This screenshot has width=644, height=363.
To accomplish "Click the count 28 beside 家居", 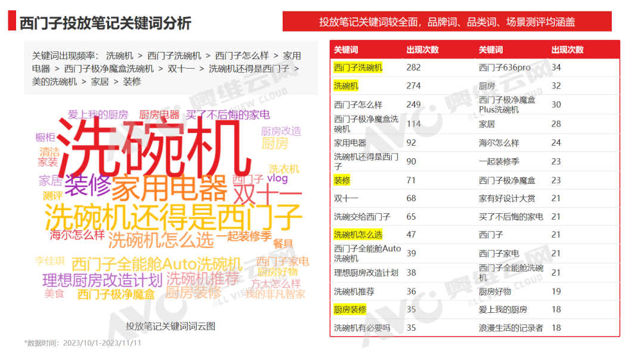I will tap(556, 124).
